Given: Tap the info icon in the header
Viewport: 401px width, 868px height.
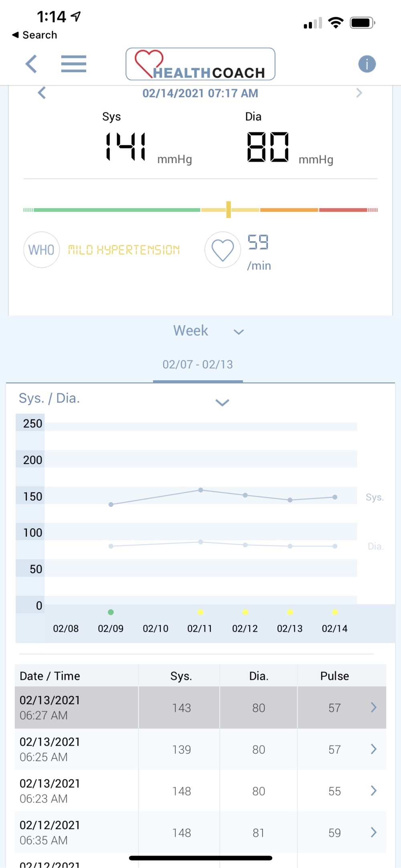Looking at the screenshot, I should [367, 64].
